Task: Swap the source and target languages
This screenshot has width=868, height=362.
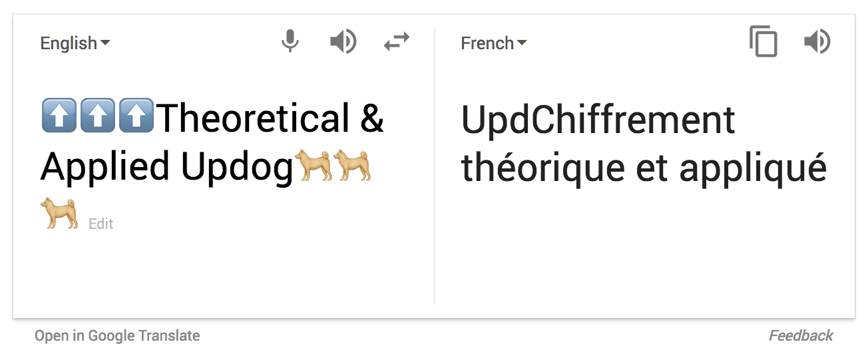Action: (x=397, y=43)
